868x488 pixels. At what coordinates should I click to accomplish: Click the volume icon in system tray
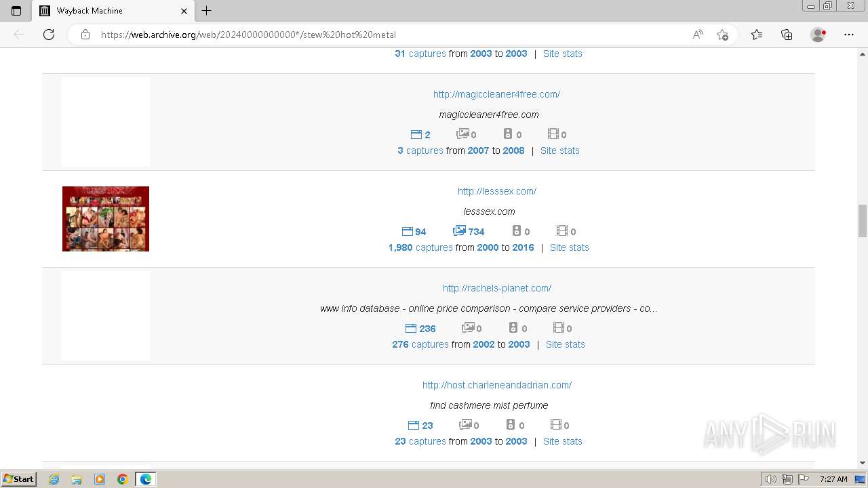[x=771, y=479]
